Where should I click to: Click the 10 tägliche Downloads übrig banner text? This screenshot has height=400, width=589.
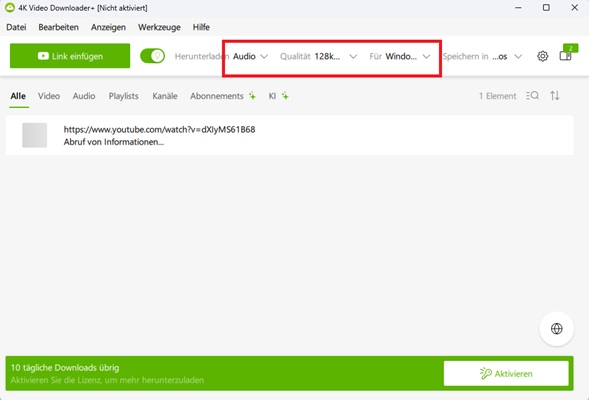point(65,368)
